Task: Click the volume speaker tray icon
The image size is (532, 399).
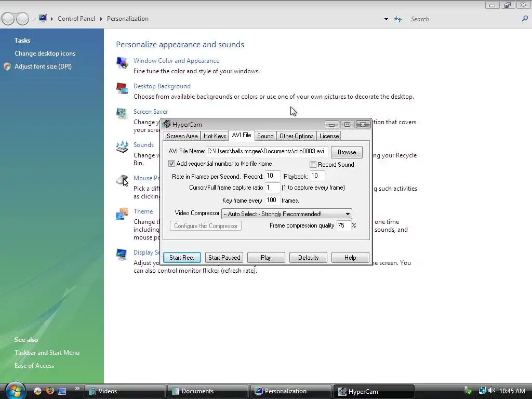Action: click(x=492, y=391)
